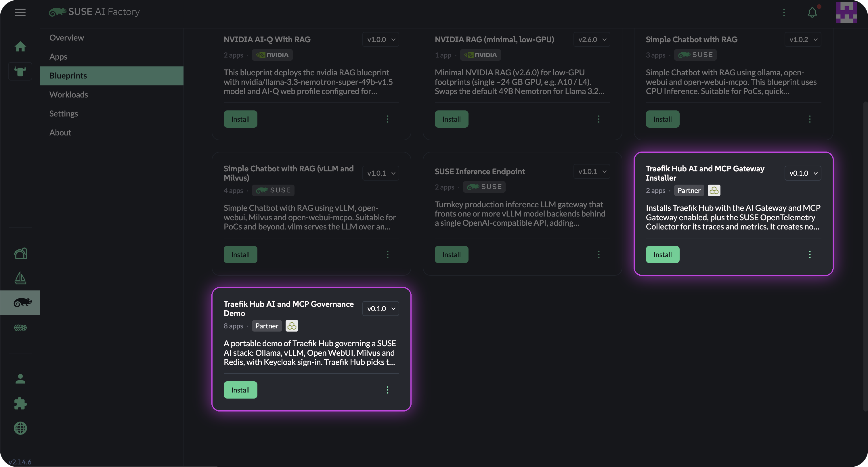Click the NVIDIA badge on NVIDIA RAG minimal card
The image size is (868, 467).
pyautogui.click(x=480, y=55)
